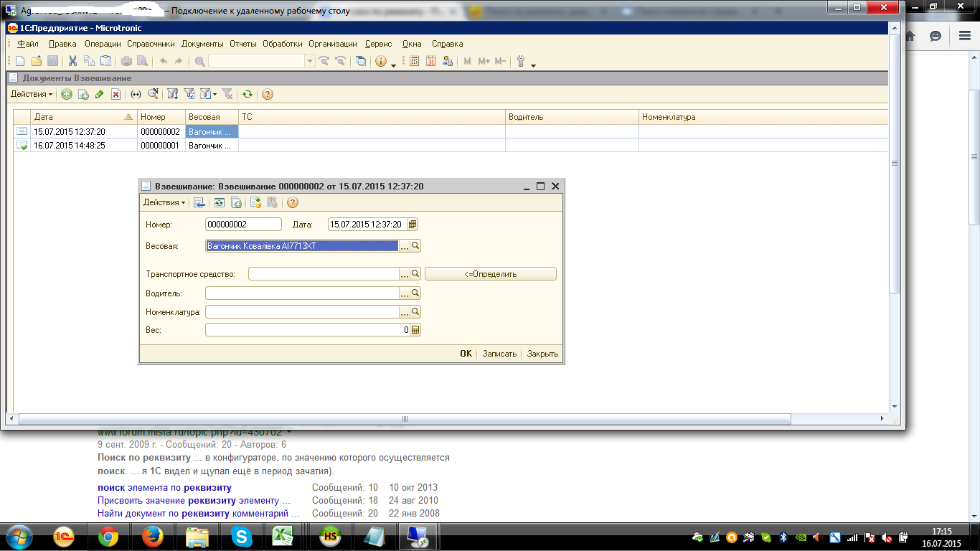Click the Транспортное средство input field

point(323,274)
